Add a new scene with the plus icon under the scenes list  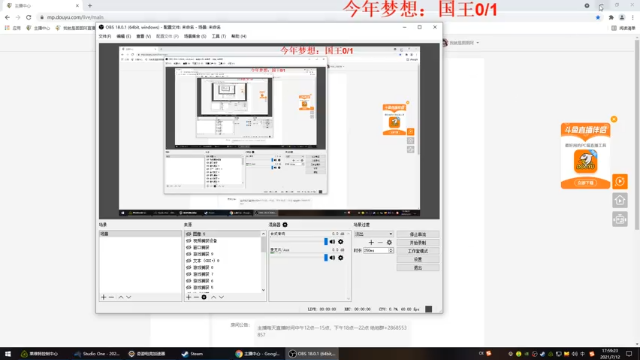coord(103,297)
